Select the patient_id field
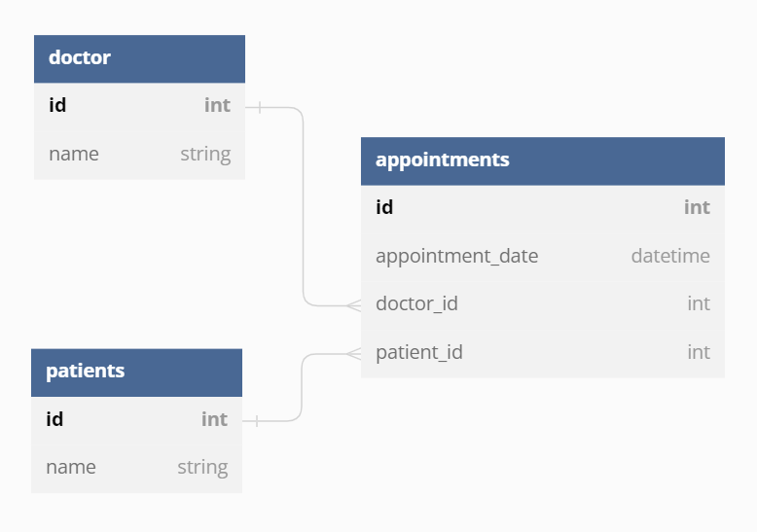The image size is (757, 532). 418,352
